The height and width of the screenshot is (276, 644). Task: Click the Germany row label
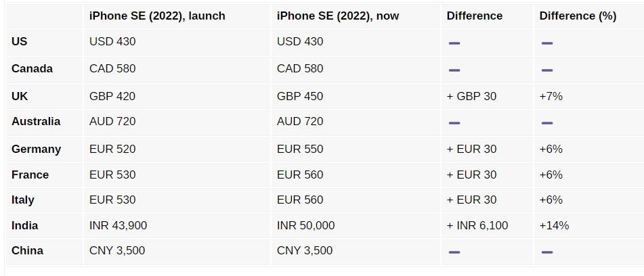pyautogui.click(x=36, y=149)
